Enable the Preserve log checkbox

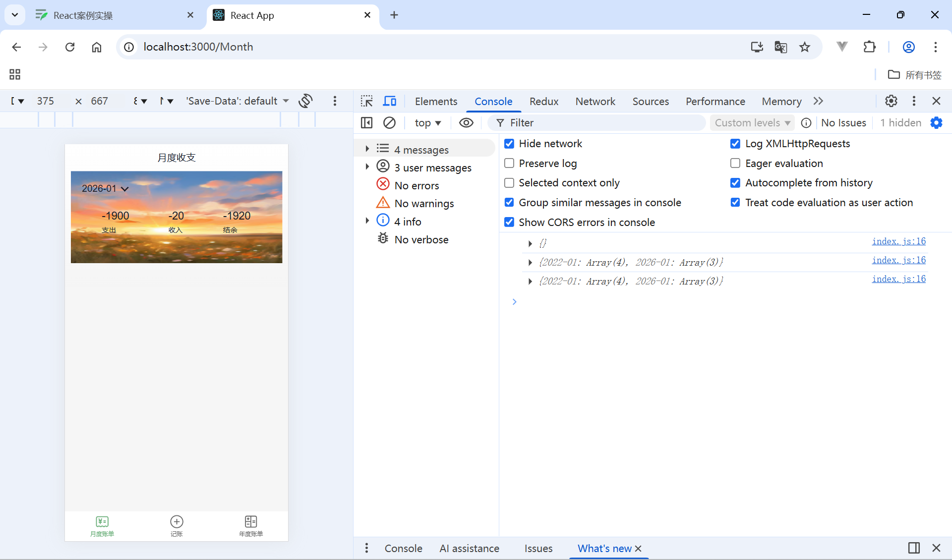509,163
